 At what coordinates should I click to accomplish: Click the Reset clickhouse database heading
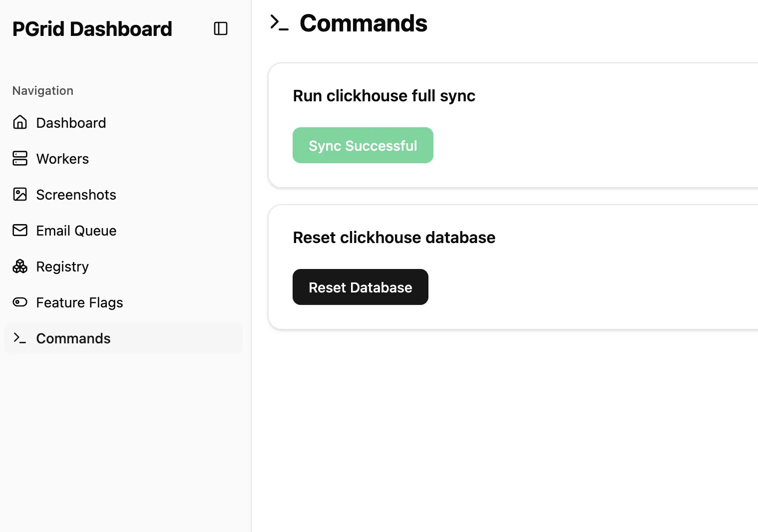[394, 238]
